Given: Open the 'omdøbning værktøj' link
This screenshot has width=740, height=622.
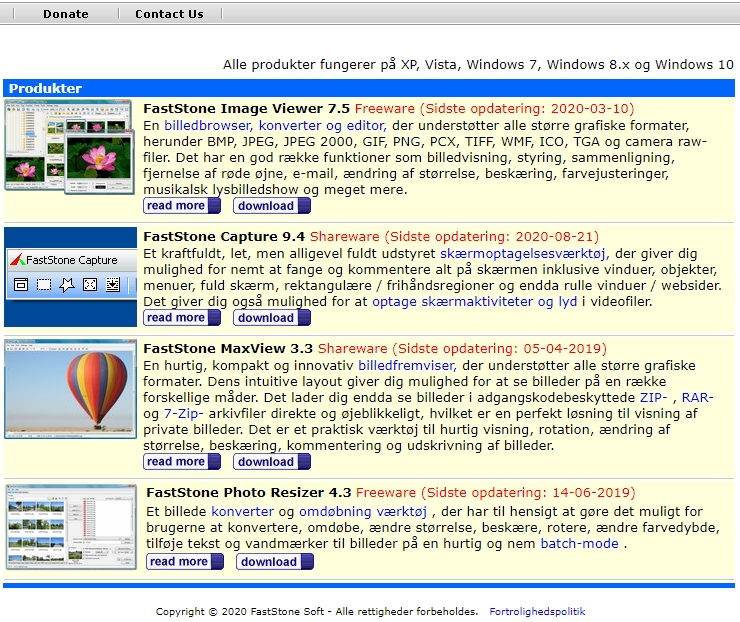Looking at the screenshot, I should [363, 512].
